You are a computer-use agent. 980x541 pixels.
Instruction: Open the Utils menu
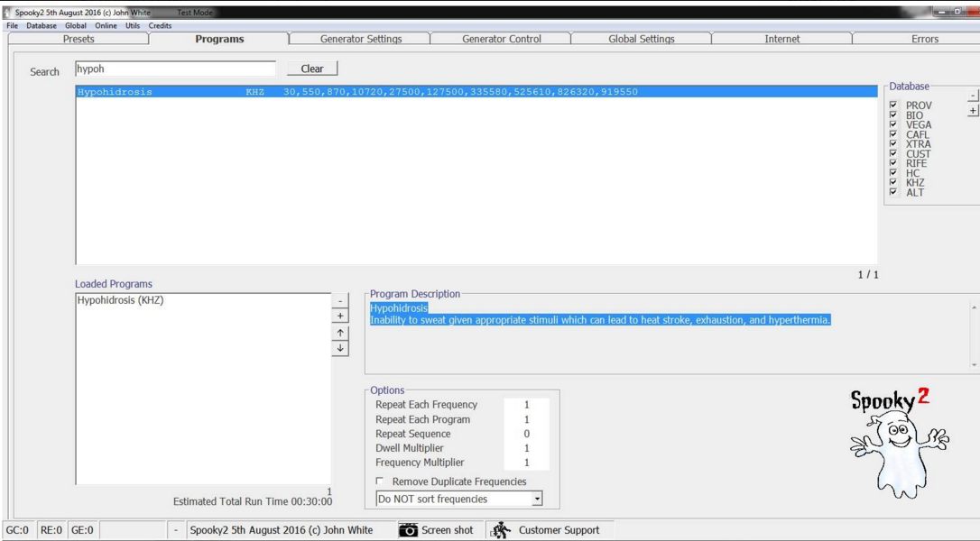point(133,25)
